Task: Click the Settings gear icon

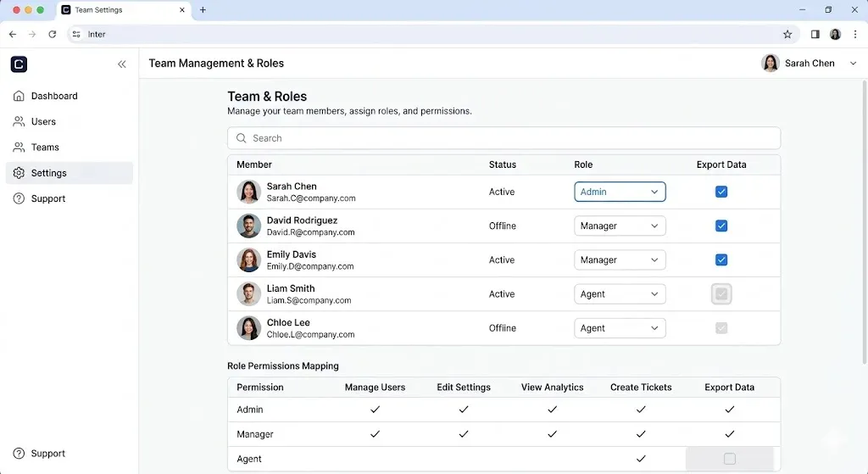Action: coord(19,173)
